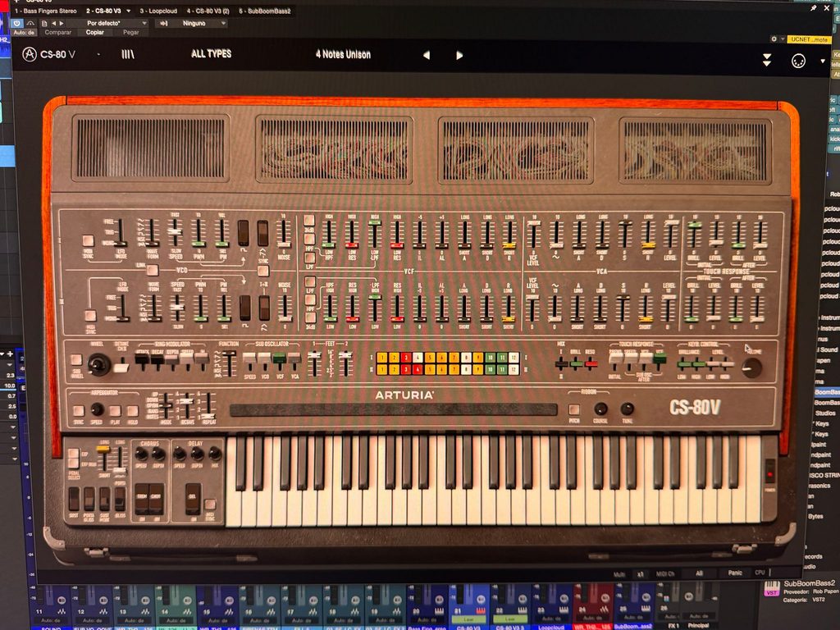The image size is (840, 630).
Task: Click the sidechain input icon before Ninguno
Action: tap(164, 24)
